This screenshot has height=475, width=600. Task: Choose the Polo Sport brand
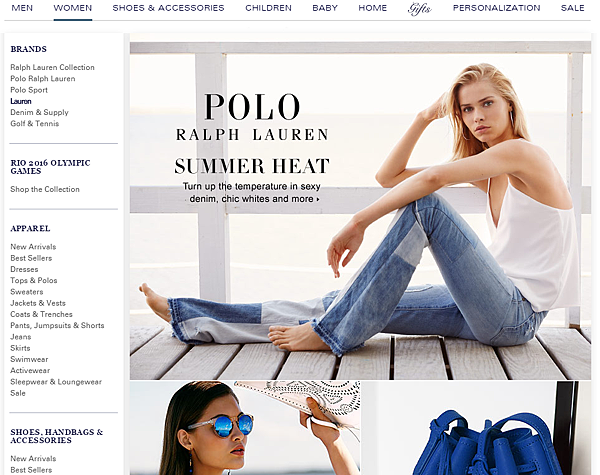click(29, 90)
